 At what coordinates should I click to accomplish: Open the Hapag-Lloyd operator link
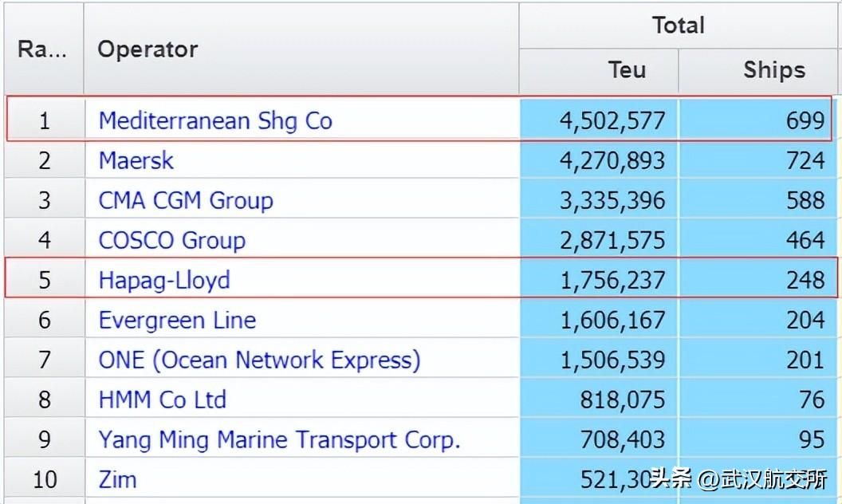click(x=164, y=280)
